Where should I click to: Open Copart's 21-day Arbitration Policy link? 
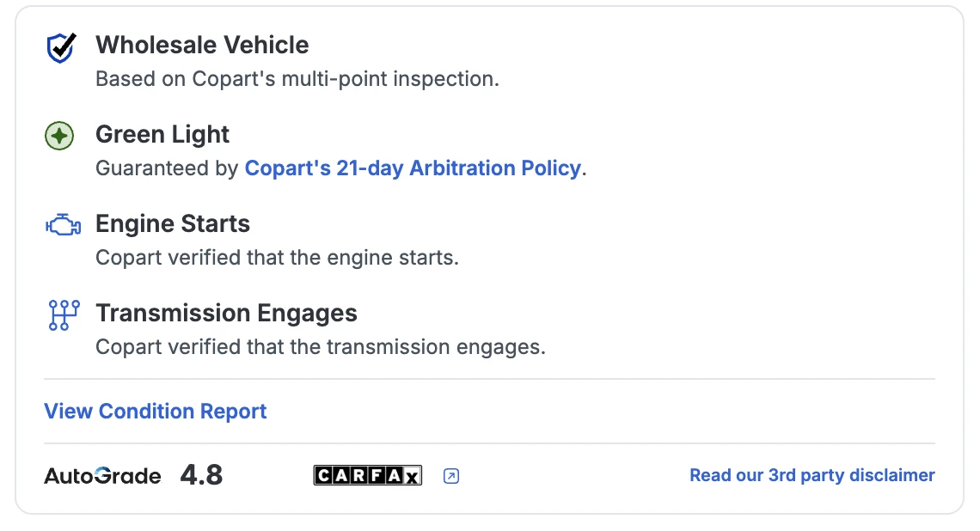click(413, 168)
